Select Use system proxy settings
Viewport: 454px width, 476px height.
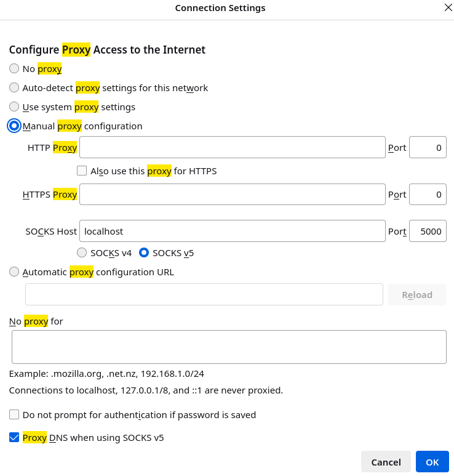click(14, 107)
